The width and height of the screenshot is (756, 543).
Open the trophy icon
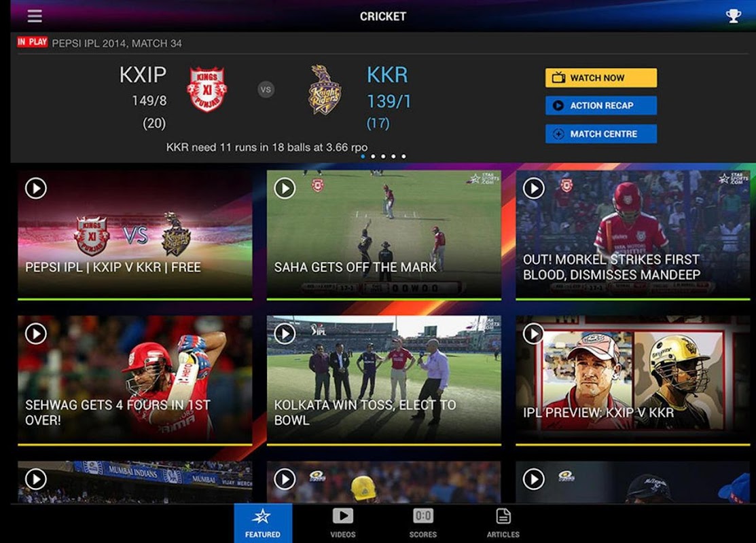pos(734,16)
